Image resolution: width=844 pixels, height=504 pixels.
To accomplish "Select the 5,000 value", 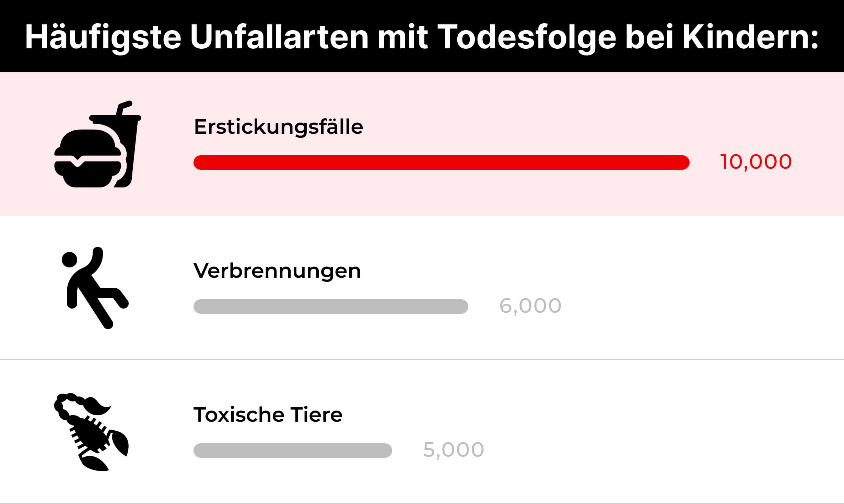I will pos(453,450).
